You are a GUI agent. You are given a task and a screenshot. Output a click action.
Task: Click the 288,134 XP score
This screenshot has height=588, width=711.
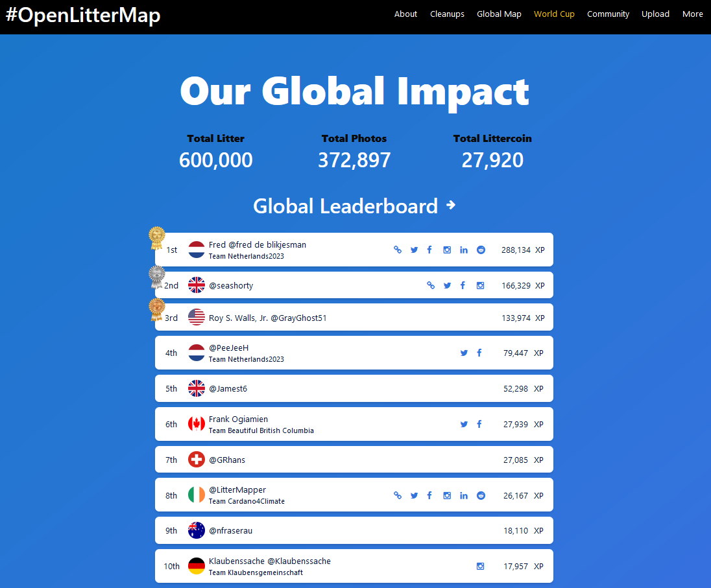point(523,250)
